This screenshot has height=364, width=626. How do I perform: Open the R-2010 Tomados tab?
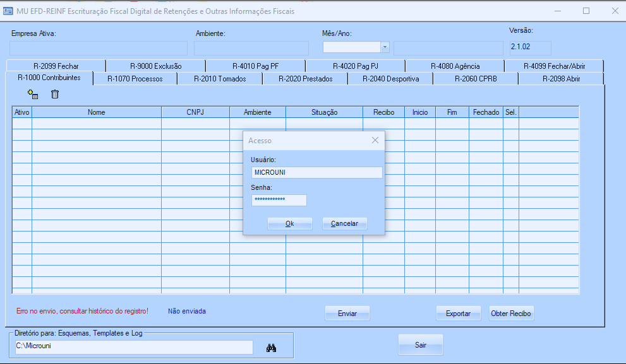point(219,79)
